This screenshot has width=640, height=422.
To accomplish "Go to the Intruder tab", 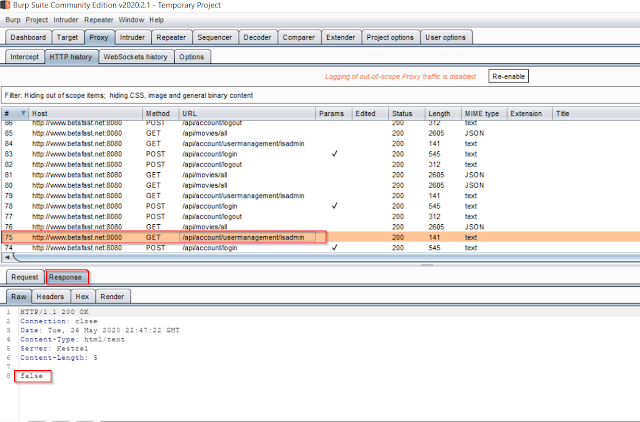I will 132,37.
